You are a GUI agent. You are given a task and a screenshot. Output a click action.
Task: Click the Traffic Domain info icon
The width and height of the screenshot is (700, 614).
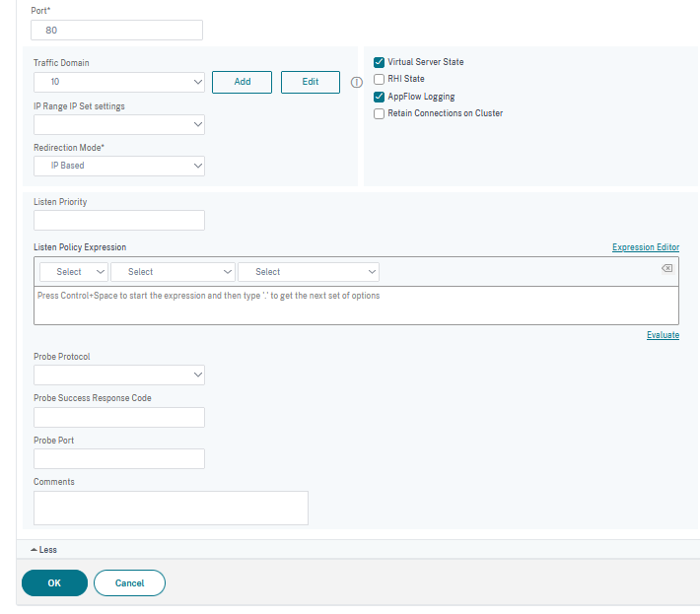pos(356,82)
